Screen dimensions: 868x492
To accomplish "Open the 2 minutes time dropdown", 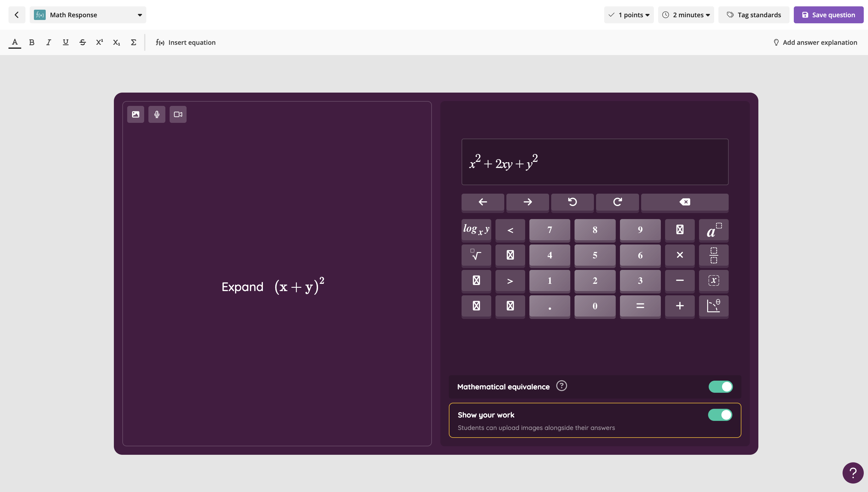I will [686, 15].
